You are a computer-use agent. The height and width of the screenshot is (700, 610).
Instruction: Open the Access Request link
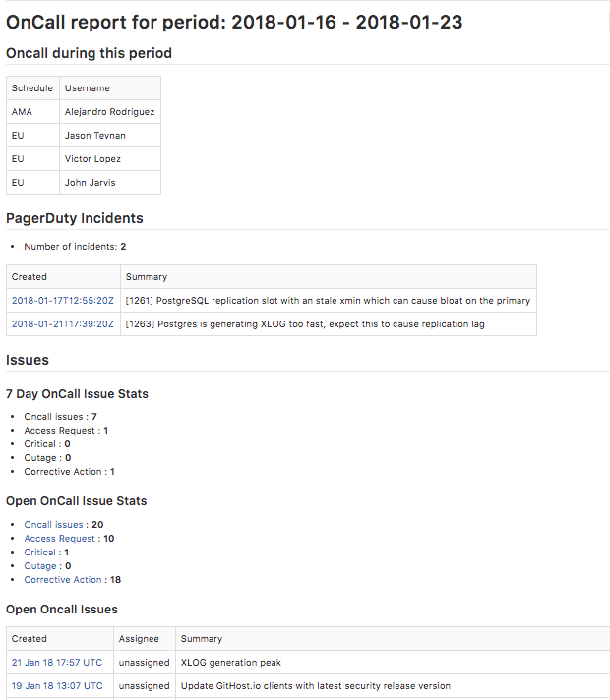pos(59,539)
